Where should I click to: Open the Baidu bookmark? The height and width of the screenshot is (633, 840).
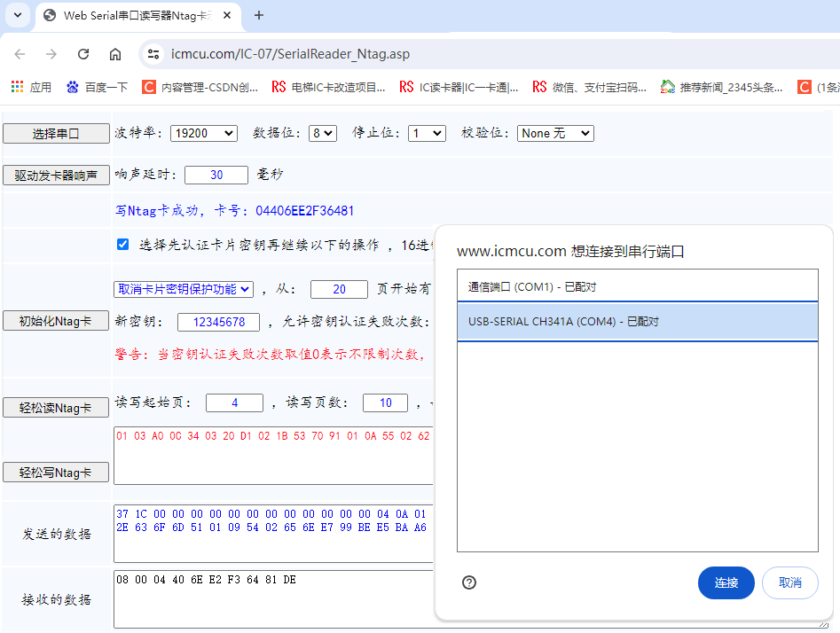click(97, 87)
